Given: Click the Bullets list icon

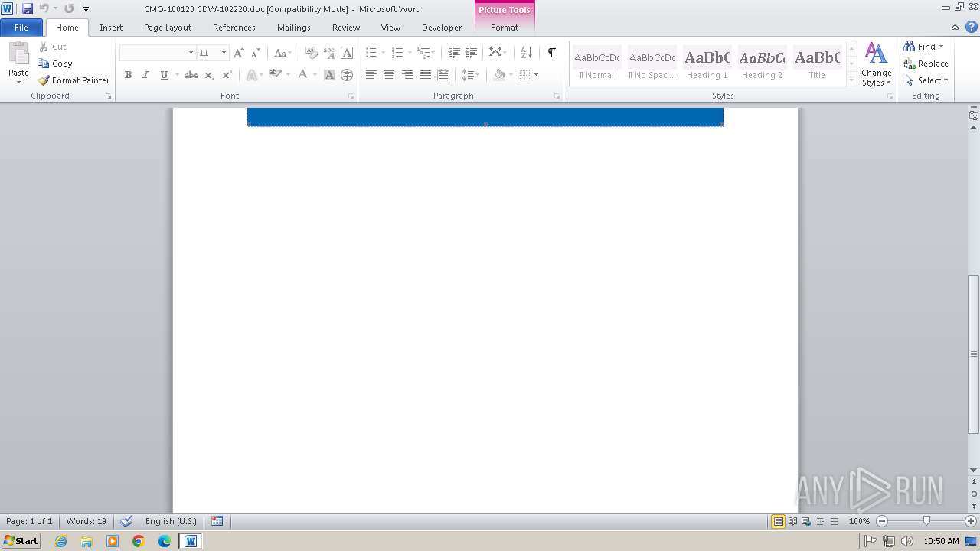Looking at the screenshot, I should [371, 53].
